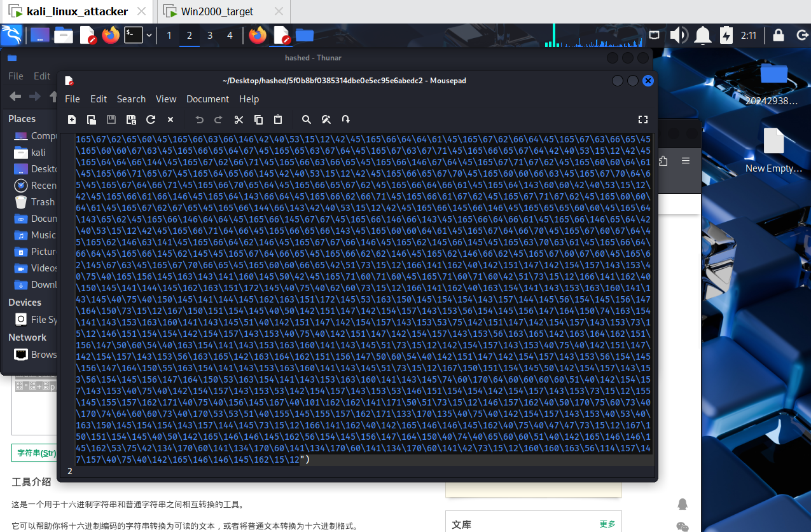
Task: Open file manager launcher in top panel
Action: coord(63,35)
